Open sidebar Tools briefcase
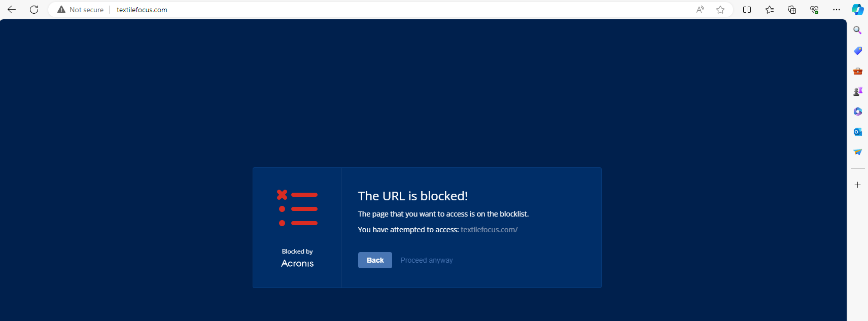The width and height of the screenshot is (868, 321). coord(857,71)
